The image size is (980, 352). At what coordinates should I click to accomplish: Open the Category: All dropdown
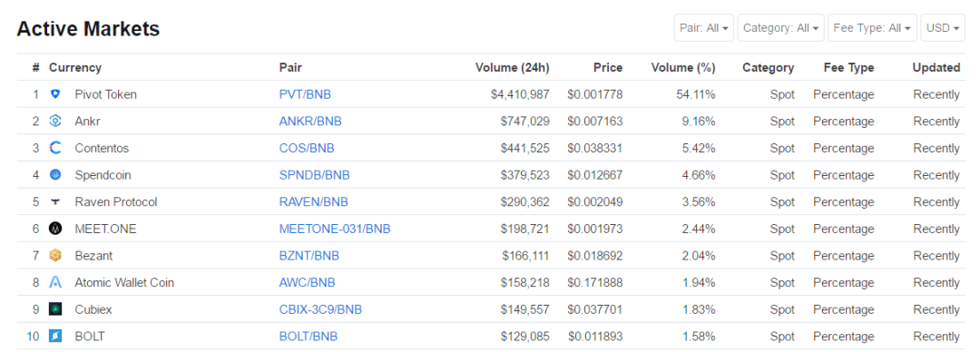pyautogui.click(x=780, y=28)
